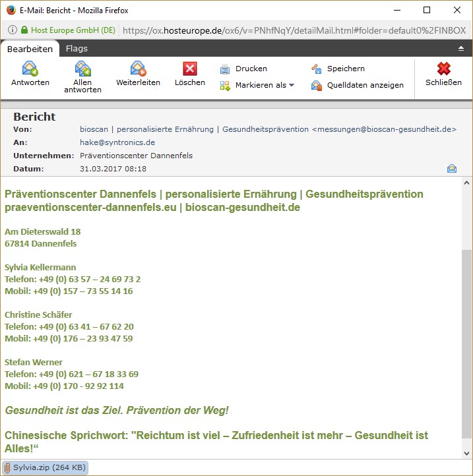The width and height of the screenshot is (473, 476).
Task: Click the URL address bar field
Action: pos(294,30)
